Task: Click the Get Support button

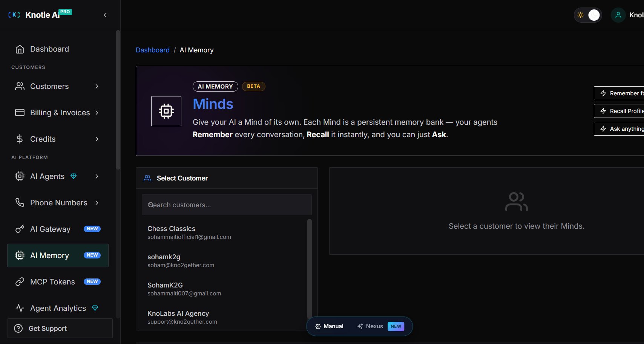Action: pos(60,328)
